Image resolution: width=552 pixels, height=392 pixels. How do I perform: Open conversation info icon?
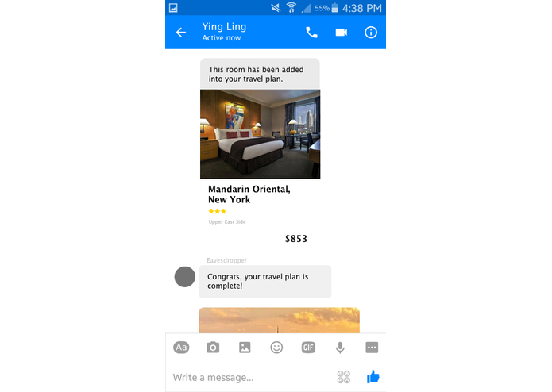pos(370,33)
